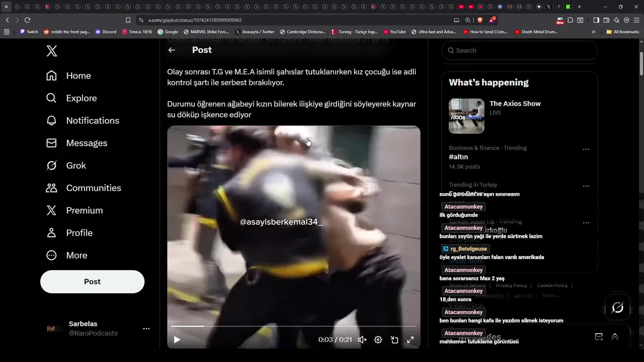
Task: Open the X logo home icon
Action: 51,51
